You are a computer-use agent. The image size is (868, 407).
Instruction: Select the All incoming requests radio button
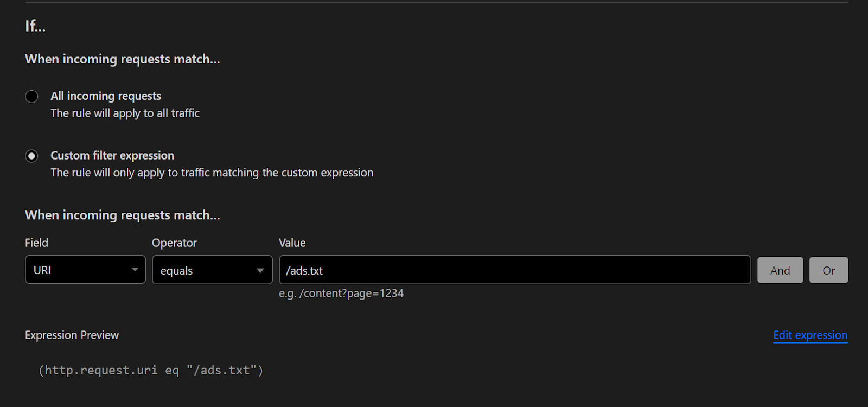coord(31,97)
